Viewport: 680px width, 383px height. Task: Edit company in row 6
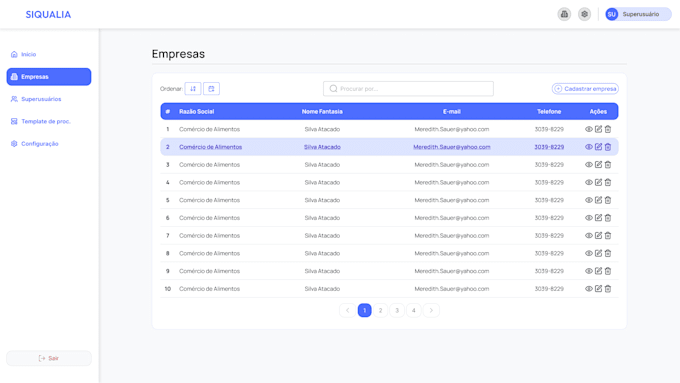pos(598,218)
